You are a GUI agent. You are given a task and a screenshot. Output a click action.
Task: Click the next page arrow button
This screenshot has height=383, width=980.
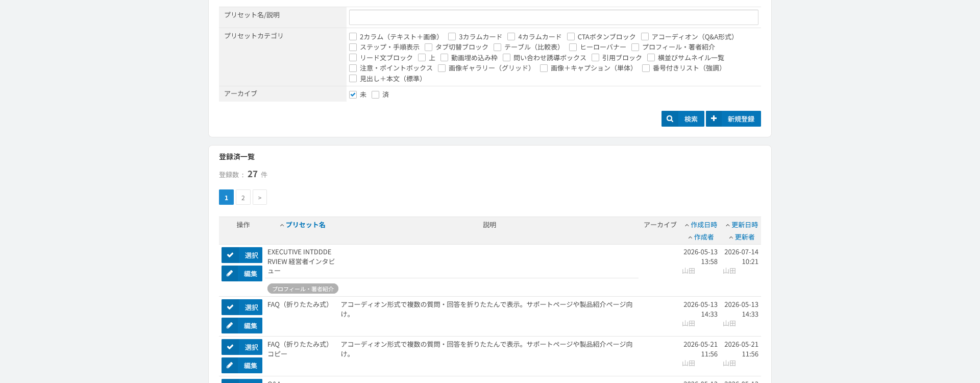coord(260,197)
